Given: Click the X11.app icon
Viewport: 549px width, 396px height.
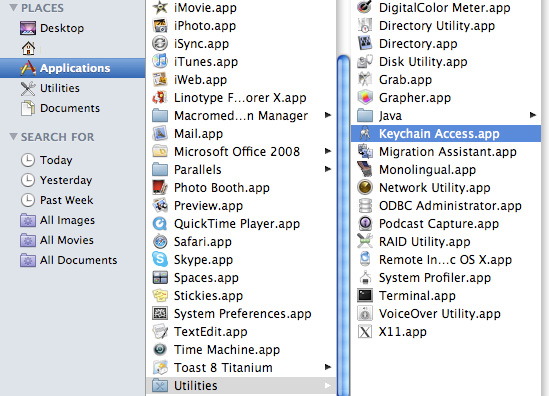Looking at the screenshot, I should coord(365,332).
